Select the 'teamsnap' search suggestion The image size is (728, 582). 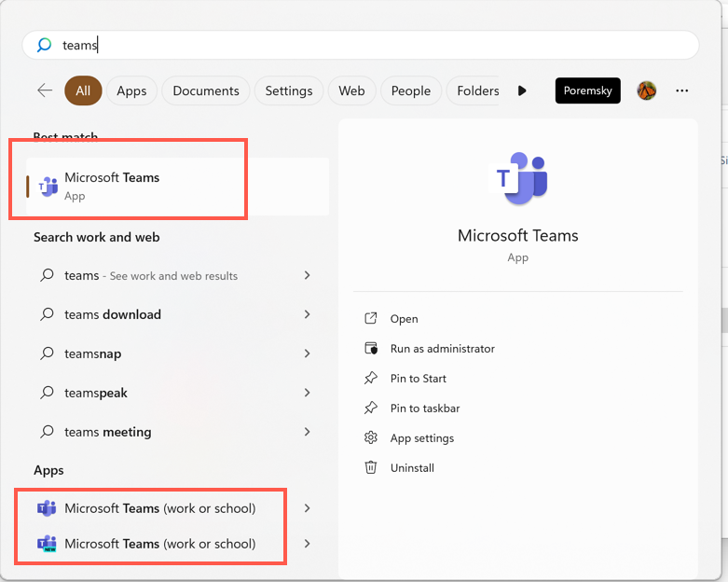(x=177, y=353)
